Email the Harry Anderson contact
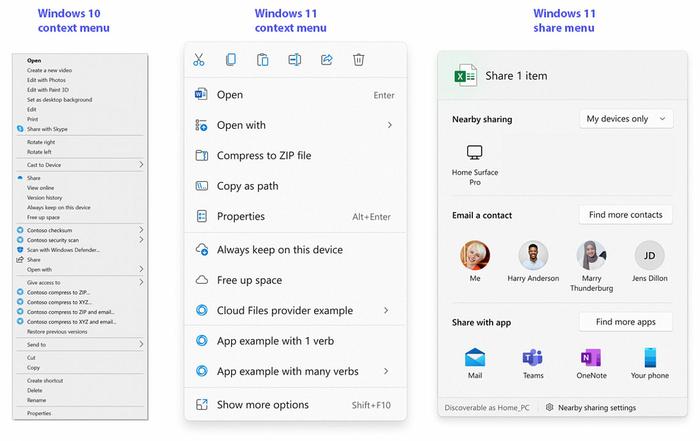 click(533, 255)
